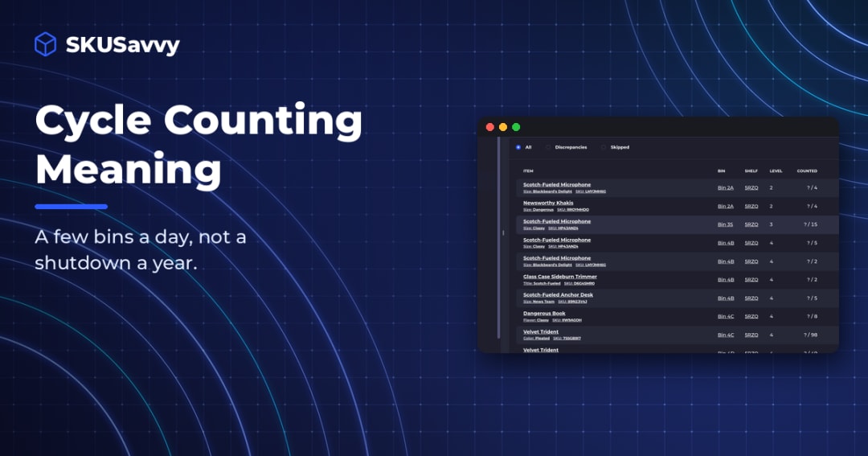
Task: Click the yellow minimize window dot
Action: coord(502,127)
